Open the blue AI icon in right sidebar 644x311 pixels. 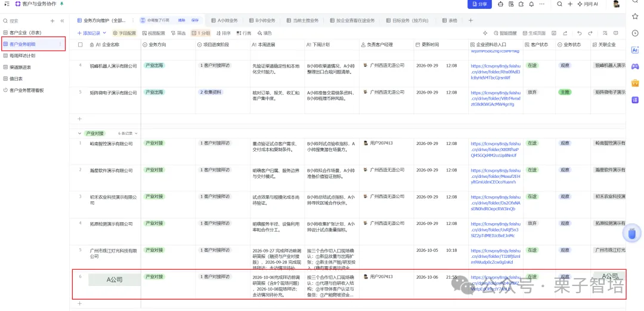pyautogui.click(x=635, y=50)
